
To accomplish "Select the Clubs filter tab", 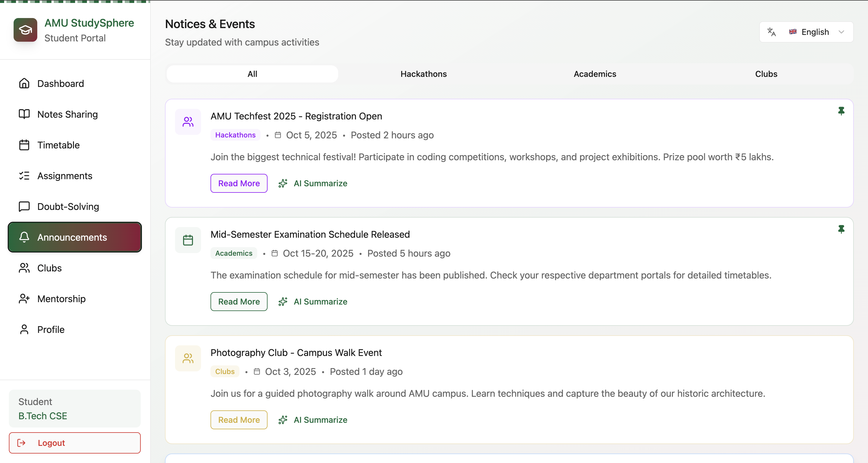I will coord(766,74).
